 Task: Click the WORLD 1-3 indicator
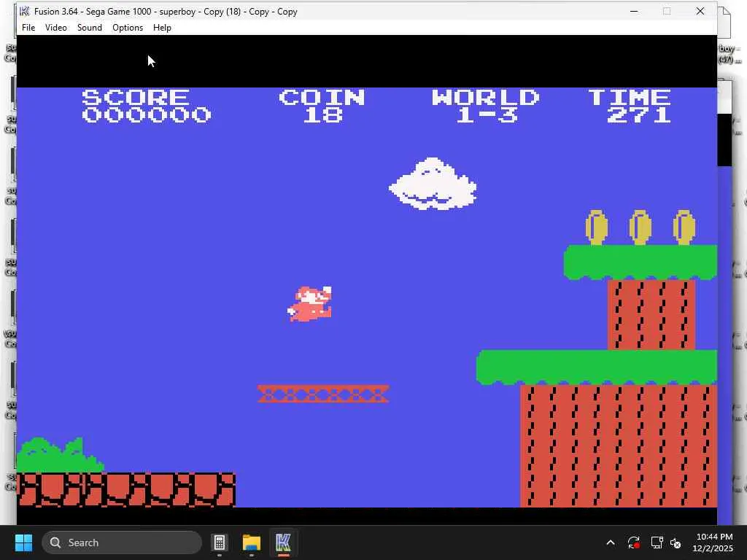485,106
